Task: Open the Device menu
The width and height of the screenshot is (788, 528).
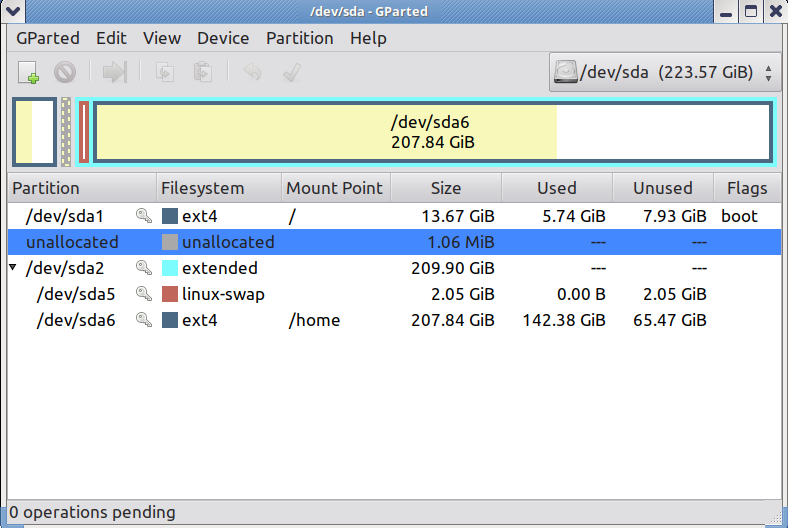Action: [223, 38]
